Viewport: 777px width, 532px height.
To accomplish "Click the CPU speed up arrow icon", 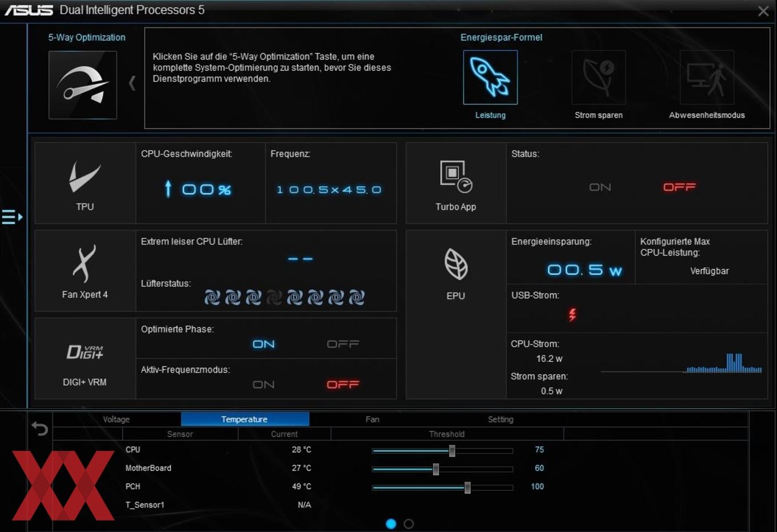I will (x=168, y=189).
